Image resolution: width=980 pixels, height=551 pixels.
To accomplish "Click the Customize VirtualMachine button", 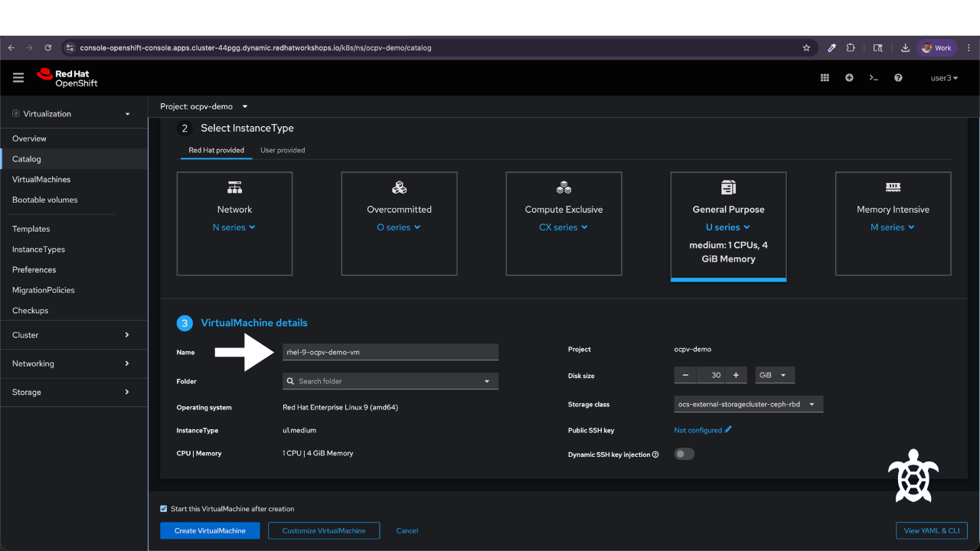I will point(324,530).
